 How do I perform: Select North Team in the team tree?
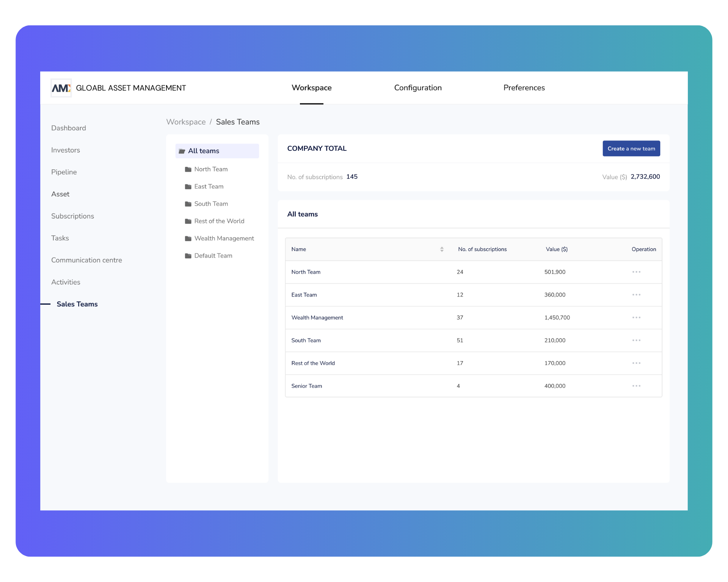click(x=211, y=169)
